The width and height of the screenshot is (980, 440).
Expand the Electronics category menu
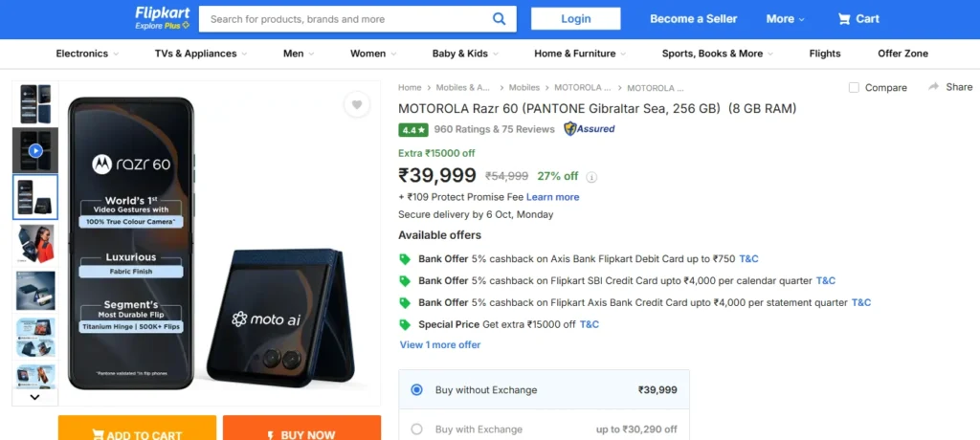click(x=87, y=54)
